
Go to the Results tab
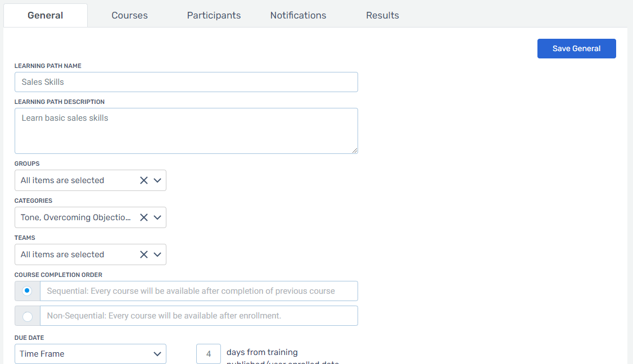point(382,15)
